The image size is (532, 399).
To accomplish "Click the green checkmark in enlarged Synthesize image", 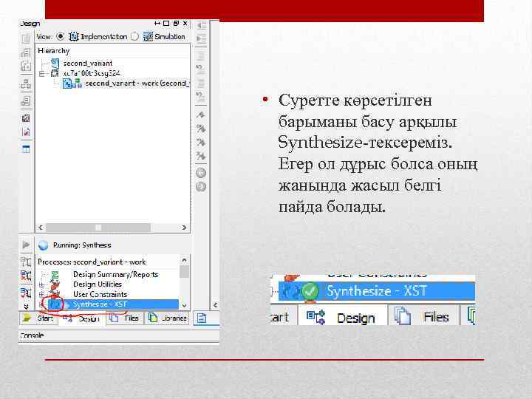I will point(310,291).
